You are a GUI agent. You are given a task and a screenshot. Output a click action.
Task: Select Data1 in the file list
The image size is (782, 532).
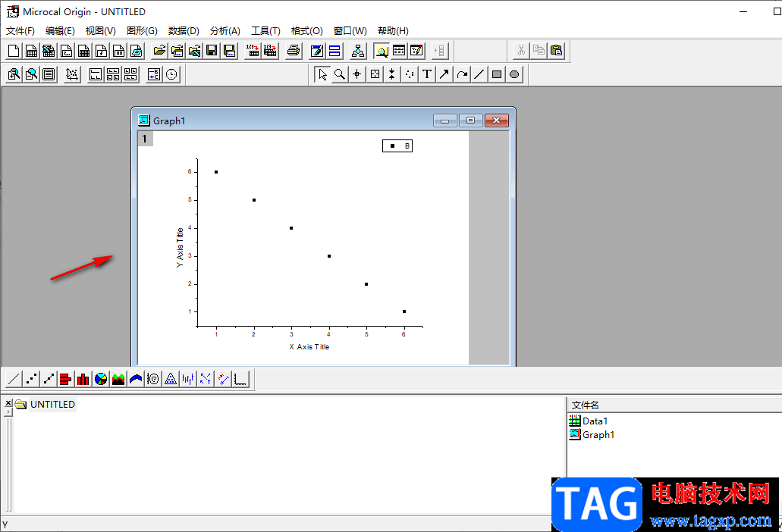click(589, 421)
